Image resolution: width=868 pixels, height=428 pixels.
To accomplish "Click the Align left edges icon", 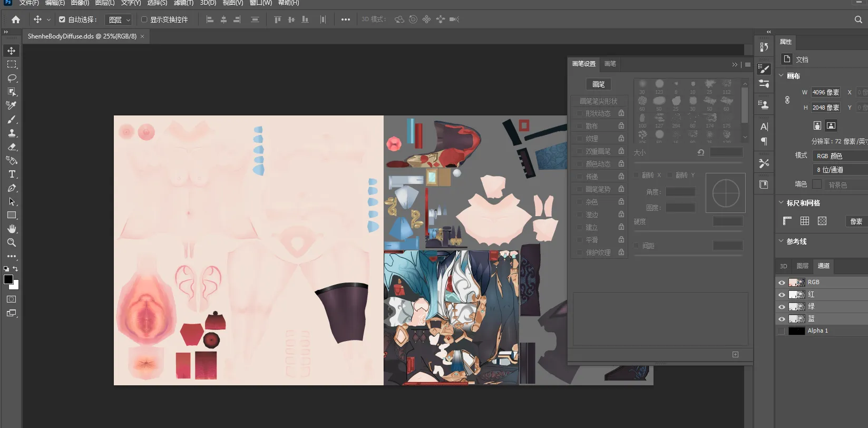I will click(210, 20).
